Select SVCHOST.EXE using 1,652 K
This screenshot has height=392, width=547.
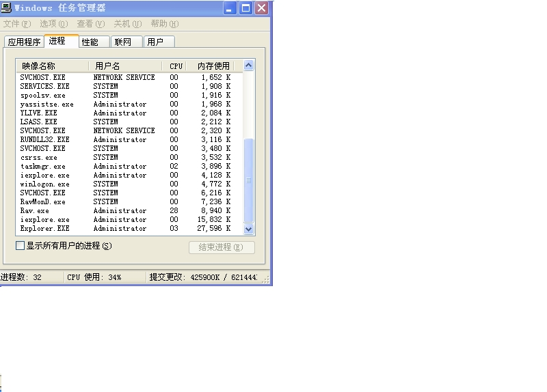[x=129, y=77]
